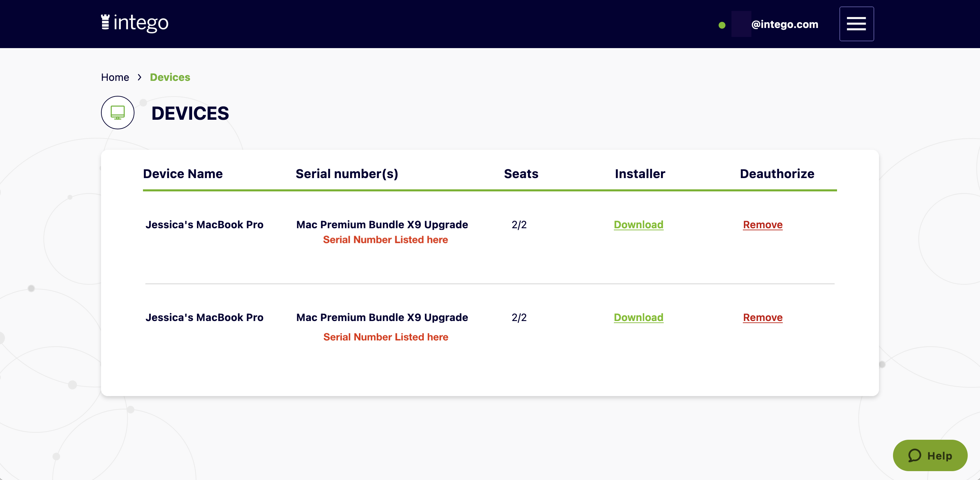Image resolution: width=980 pixels, height=480 pixels.
Task: Click the account email address
Action: [784, 24]
